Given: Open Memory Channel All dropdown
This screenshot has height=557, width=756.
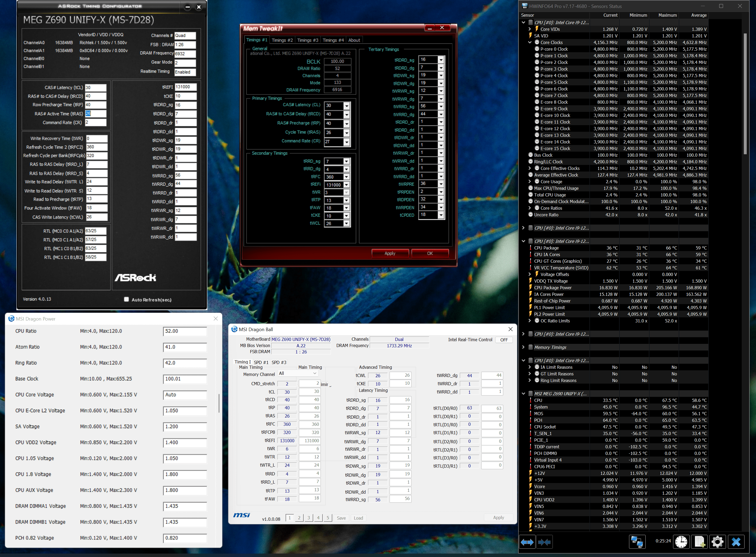Looking at the screenshot, I should click(x=298, y=374).
